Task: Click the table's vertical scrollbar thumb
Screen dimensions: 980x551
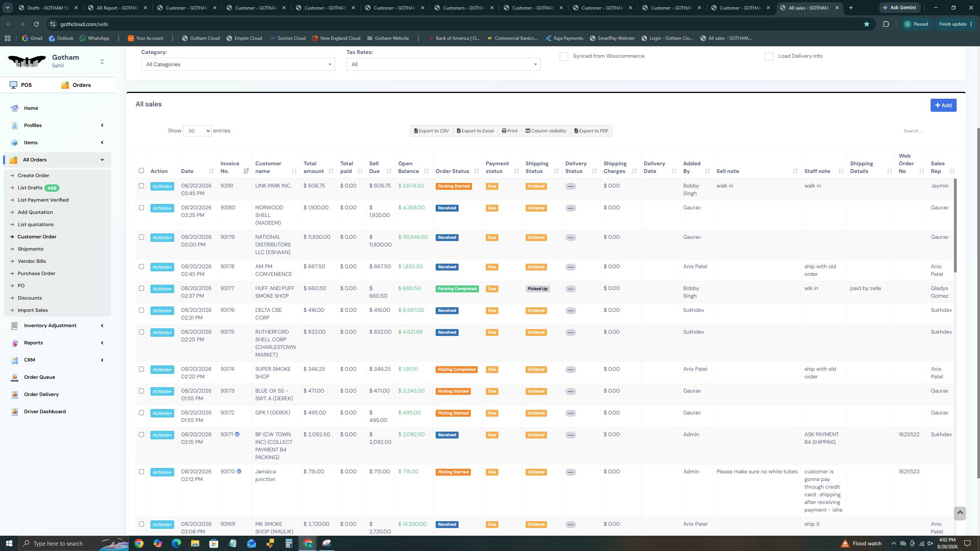Action: pyautogui.click(x=955, y=226)
